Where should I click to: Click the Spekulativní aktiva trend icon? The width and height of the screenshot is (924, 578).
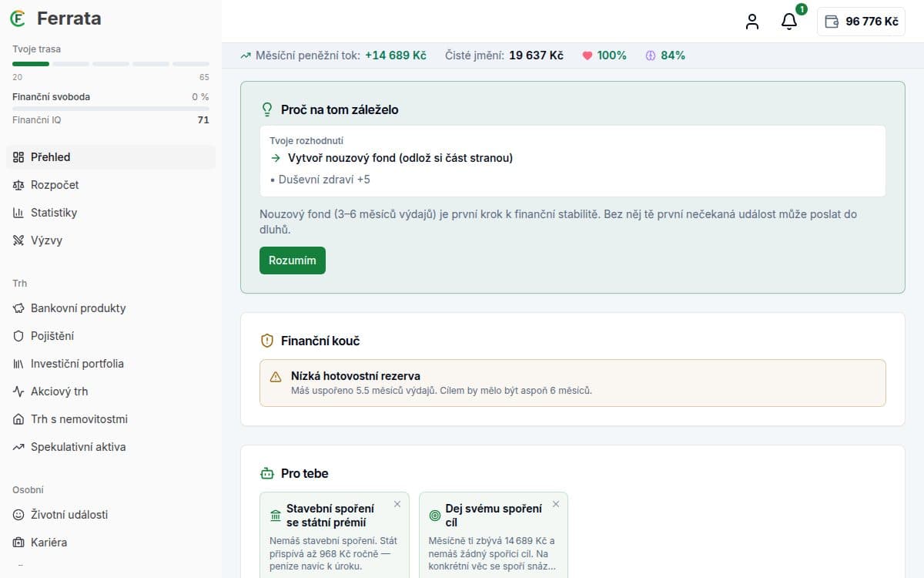18,447
